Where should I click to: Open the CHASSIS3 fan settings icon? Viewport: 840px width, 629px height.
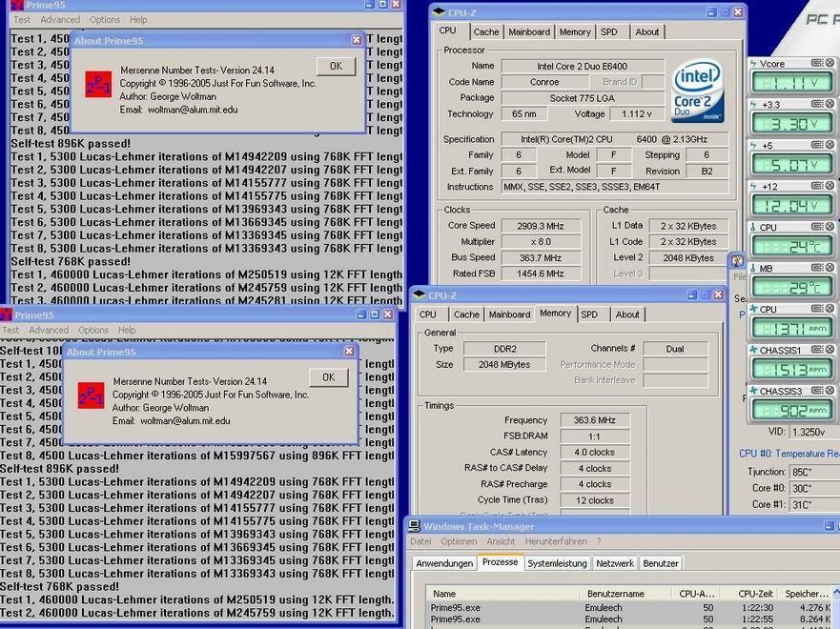[x=817, y=391]
